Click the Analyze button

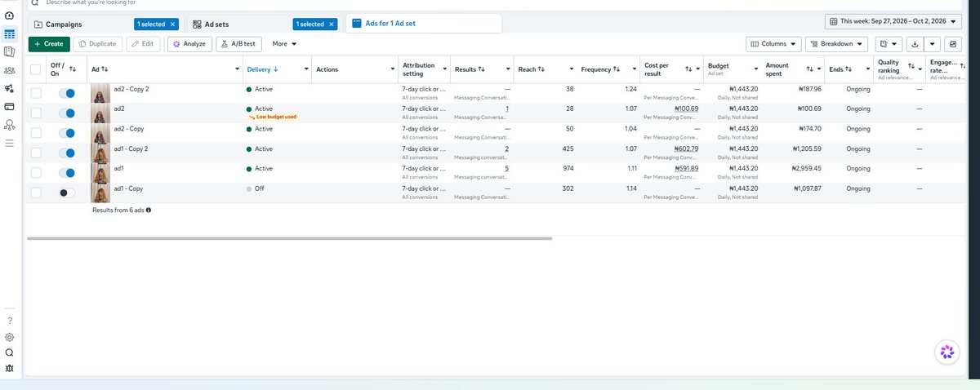189,43
